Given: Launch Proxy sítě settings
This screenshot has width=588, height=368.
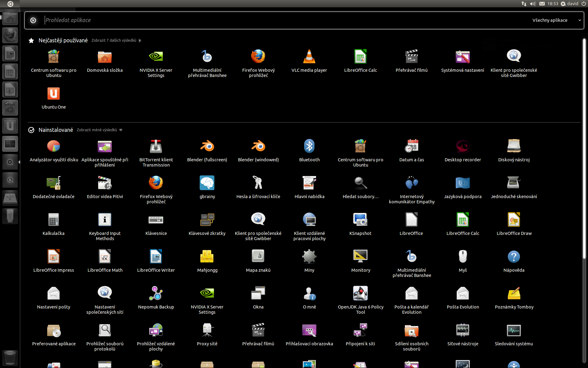Looking at the screenshot, I should point(207,334).
